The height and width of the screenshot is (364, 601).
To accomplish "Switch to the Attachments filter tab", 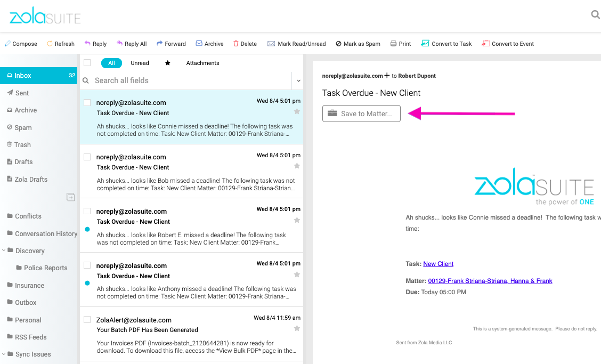I will pos(203,63).
